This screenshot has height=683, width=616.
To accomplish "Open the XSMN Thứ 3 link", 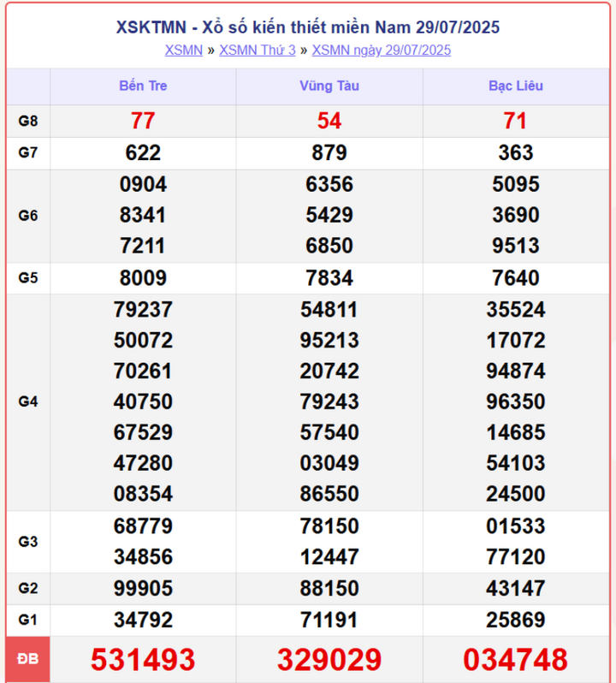I will coord(258,50).
